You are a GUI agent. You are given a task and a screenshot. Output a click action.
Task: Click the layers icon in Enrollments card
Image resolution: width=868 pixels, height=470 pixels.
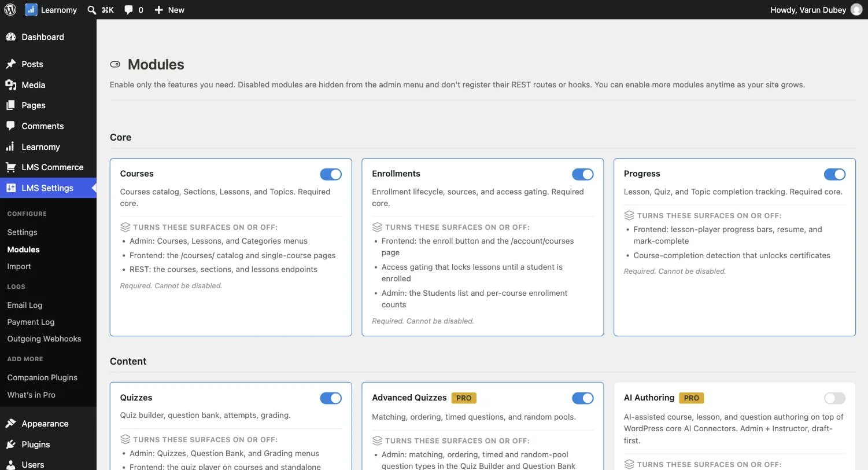(x=377, y=227)
